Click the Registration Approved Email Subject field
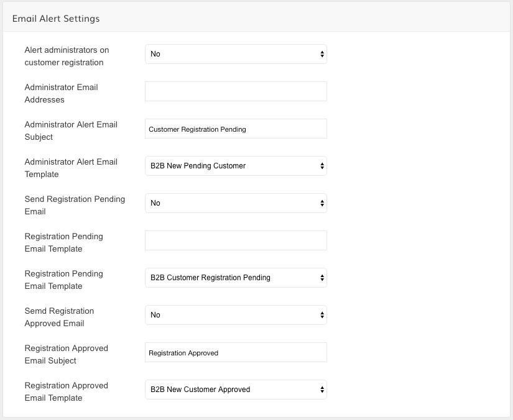This screenshot has height=420, width=513. coord(236,352)
